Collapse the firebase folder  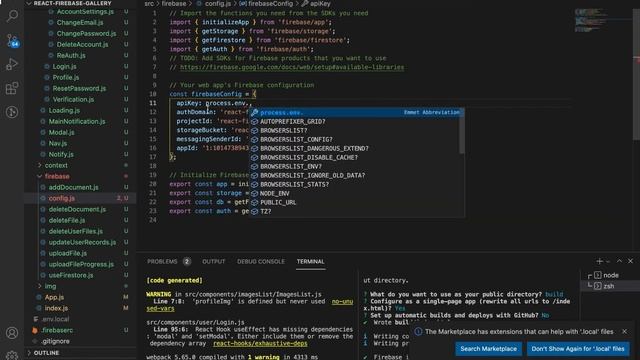click(57, 176)
